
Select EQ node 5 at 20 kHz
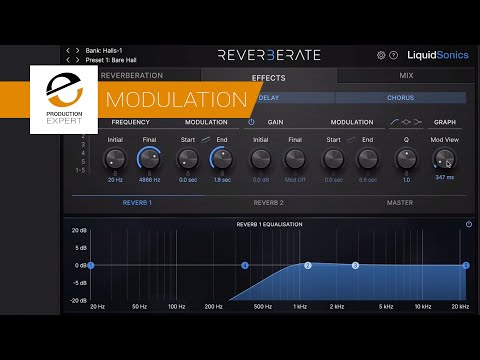(466, 265)
